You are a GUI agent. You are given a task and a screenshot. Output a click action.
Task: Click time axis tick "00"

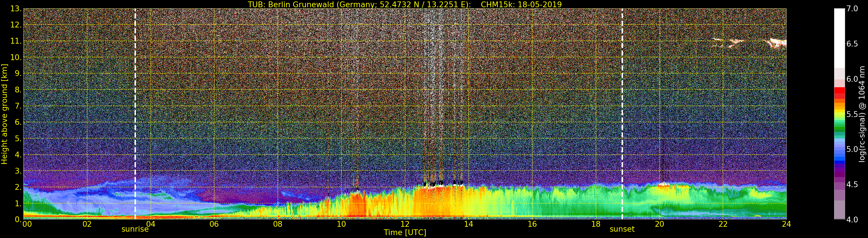click(27, 224)
